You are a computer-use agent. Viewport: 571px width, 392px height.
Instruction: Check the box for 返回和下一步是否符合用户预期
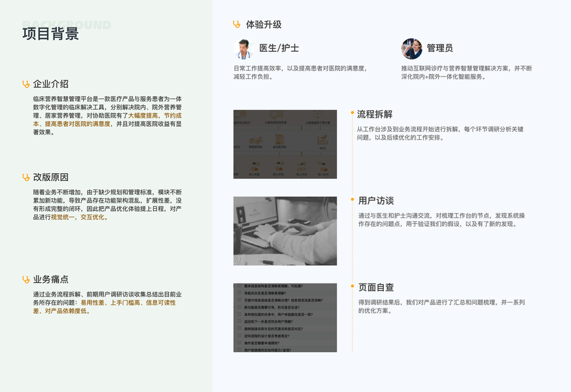(x=239, y=321)
